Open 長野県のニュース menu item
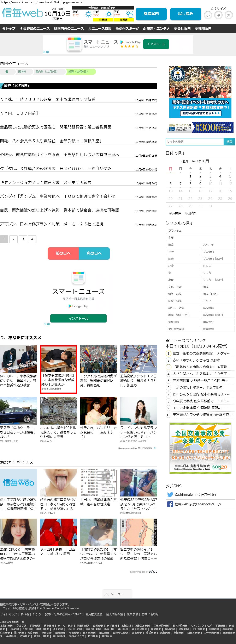Viewport: 236px width, 644px height. click(35, 29)
